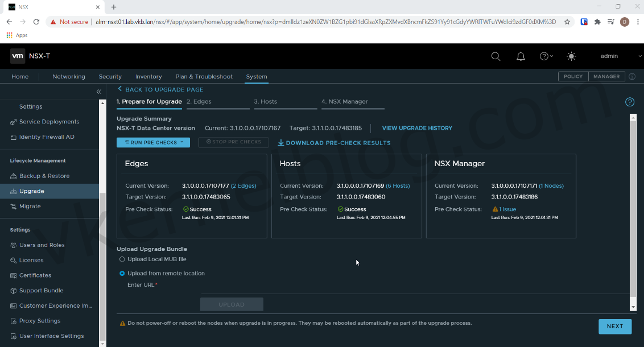This screenshot has height=347, width=644.
Task: Open the Networking tab
Action: [69, 77]
